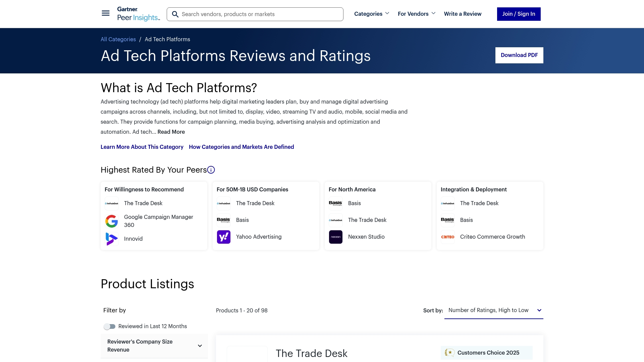644x362 pixels.
Task: Click the Innovid logo icon
Action: coord(112,239)
